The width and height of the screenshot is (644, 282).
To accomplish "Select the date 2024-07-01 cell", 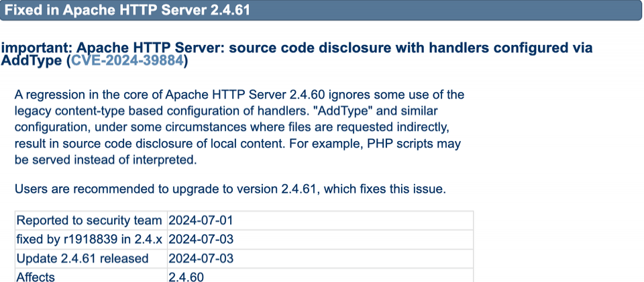I will point(321,220).
